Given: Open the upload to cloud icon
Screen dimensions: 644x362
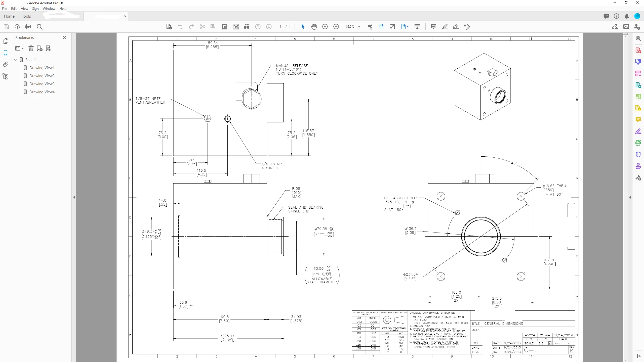Looking at the screenshot, I should tap(17, 27).
